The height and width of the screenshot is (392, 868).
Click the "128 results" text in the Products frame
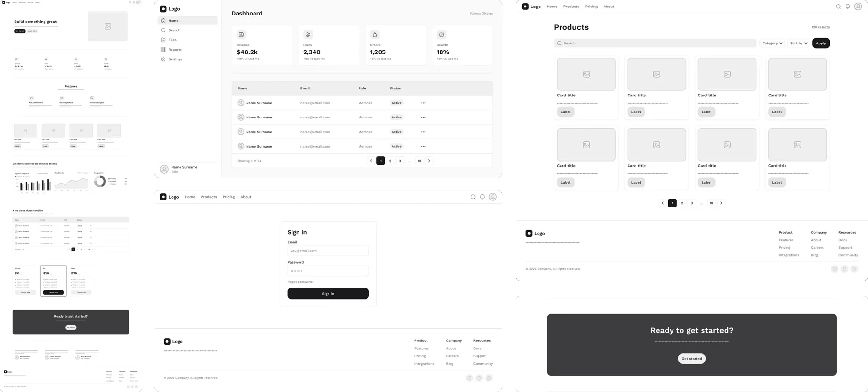(820, 27)
